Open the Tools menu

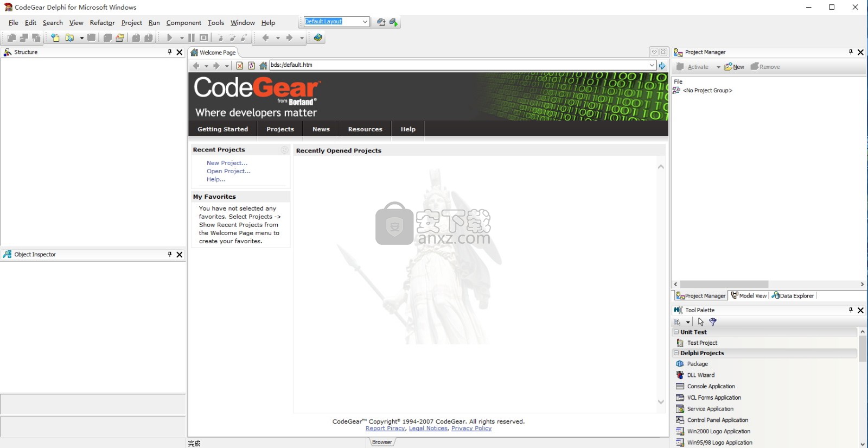[215, 23]
